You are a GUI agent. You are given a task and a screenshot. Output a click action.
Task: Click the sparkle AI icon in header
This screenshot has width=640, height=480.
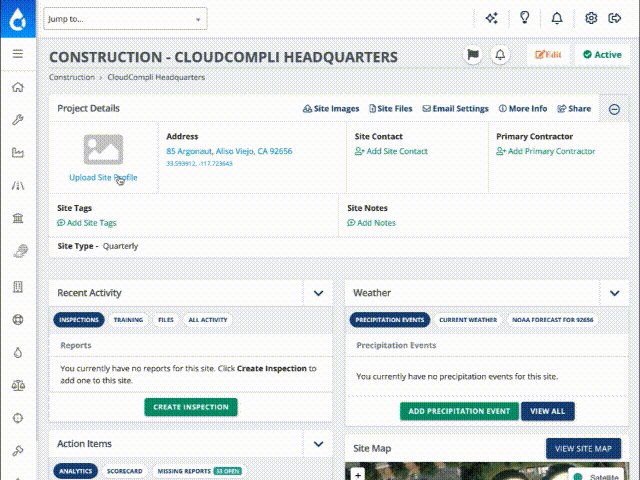click(491, 18)
